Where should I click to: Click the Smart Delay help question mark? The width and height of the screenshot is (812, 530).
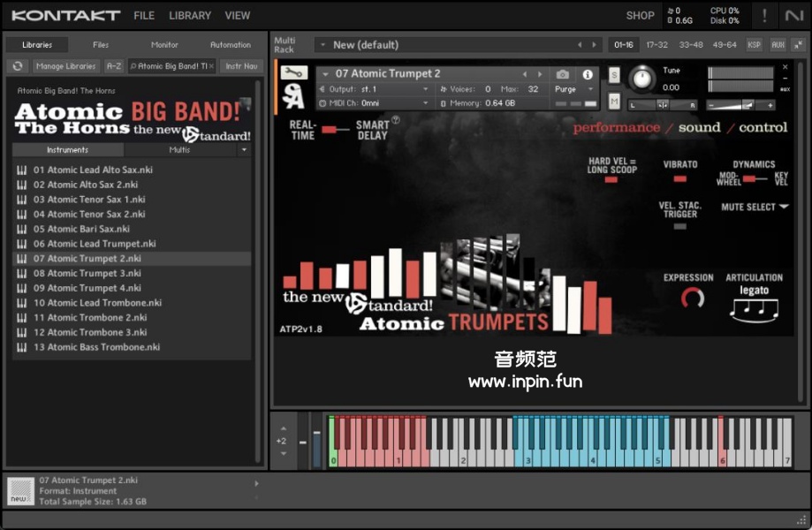click(395, 120)
